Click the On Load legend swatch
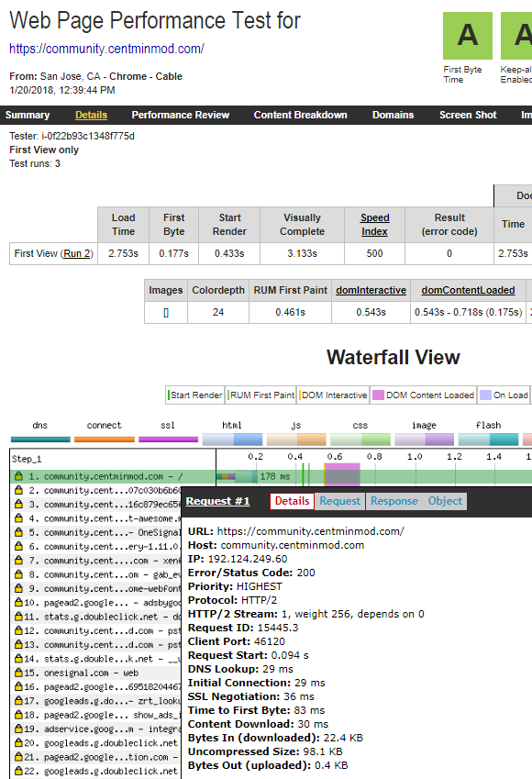 pyautogui.click(x=486, y=395)
